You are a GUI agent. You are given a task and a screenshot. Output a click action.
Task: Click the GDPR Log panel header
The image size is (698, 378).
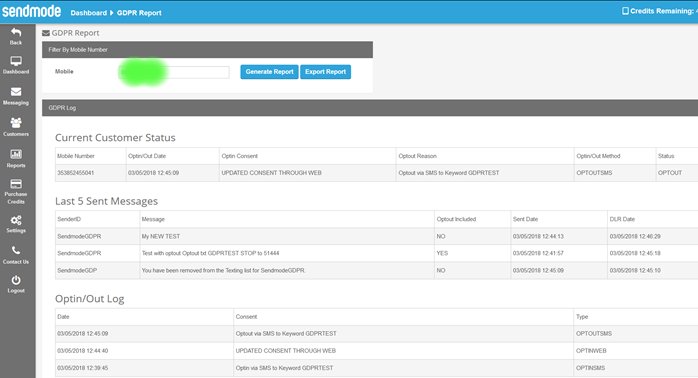tap(370, 108)
